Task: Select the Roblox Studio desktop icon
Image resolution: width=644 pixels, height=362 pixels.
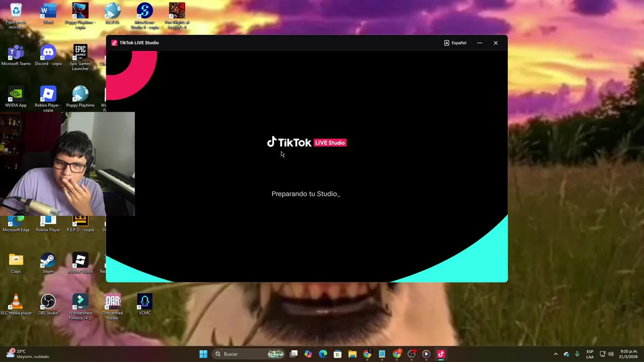Action: (x=80, y=263)
